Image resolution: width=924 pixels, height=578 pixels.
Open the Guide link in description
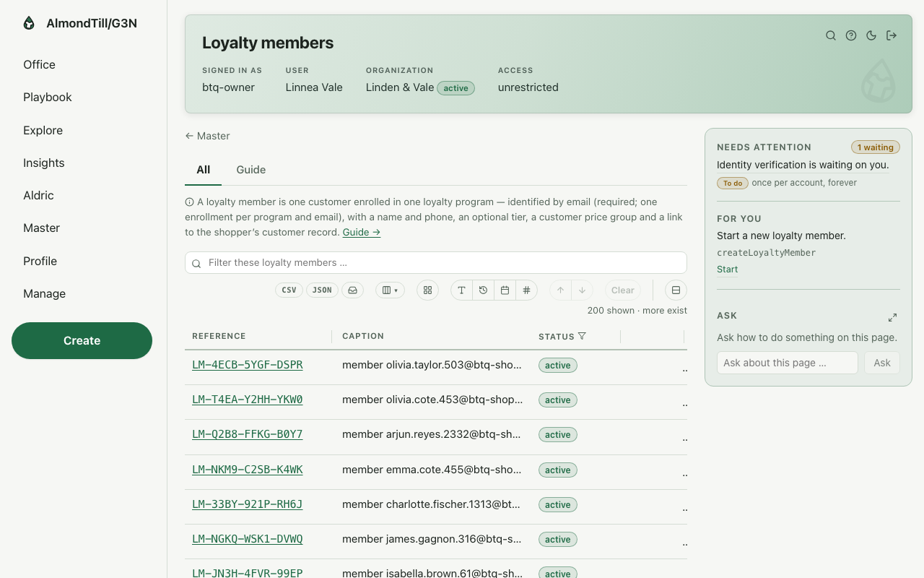click(x=362, y=232)
